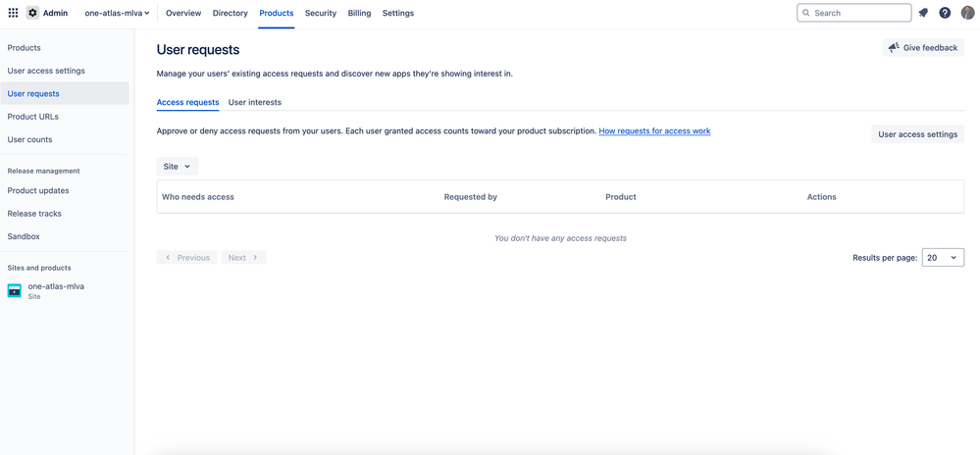The height and width of the screenshot is (455, 980).
Task: Click the User access settings button
Action: coord(917,133)
